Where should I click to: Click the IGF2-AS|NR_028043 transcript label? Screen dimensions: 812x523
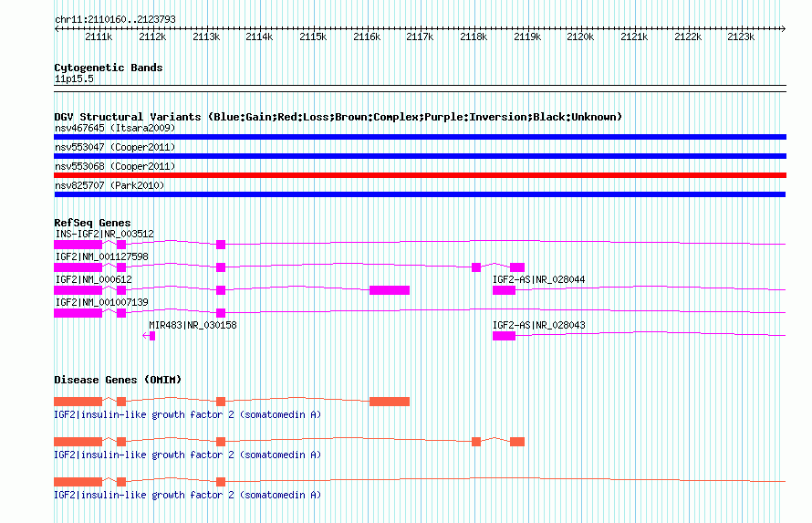click(x=538, y=325)
